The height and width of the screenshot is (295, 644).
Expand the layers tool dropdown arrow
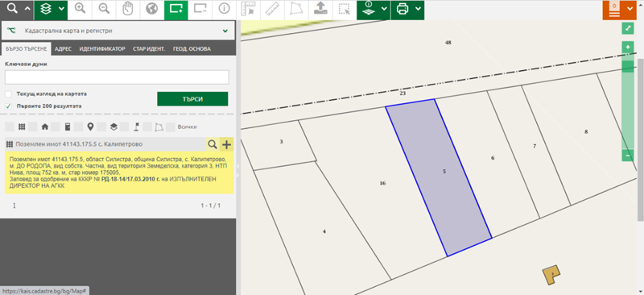tap(61, 9)
